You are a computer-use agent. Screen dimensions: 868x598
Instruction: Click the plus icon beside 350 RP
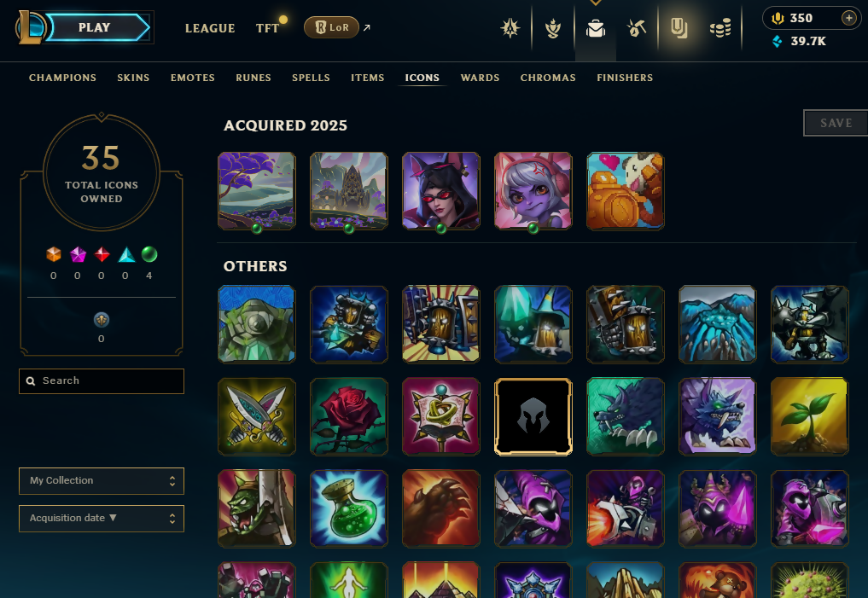click(x=848, y=18)
